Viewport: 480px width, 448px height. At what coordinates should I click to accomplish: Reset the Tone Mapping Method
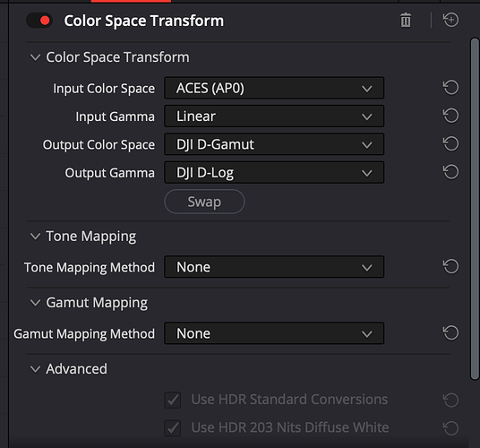click(x=451, y=266)
